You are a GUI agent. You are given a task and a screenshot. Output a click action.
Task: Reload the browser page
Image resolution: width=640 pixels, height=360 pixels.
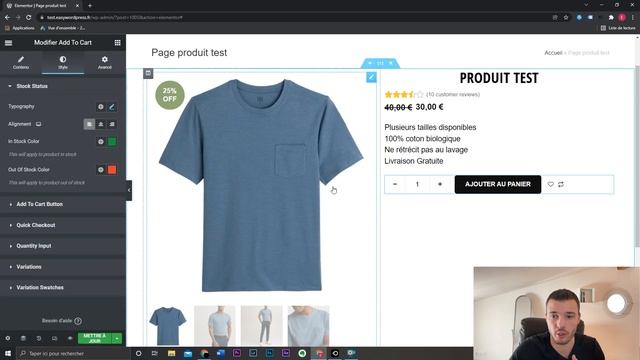pos(28,18)
